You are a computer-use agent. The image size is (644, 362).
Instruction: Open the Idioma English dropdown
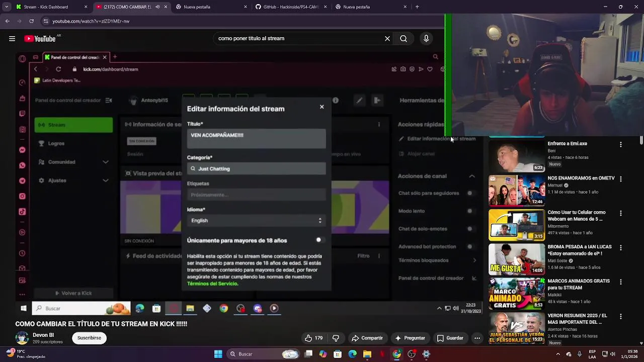click(256, 220)
